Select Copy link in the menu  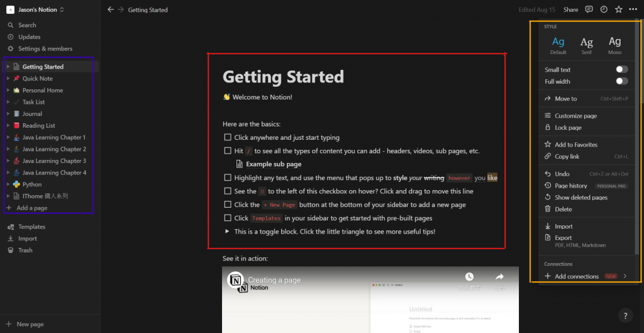[x=586, y=156]
